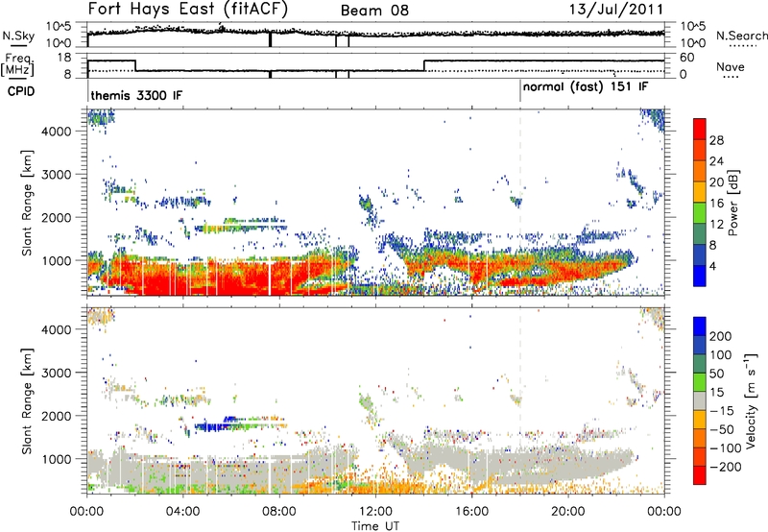
Task: Select the "normal (fast) 151 IF" CPID text
Action: (586, 87)
